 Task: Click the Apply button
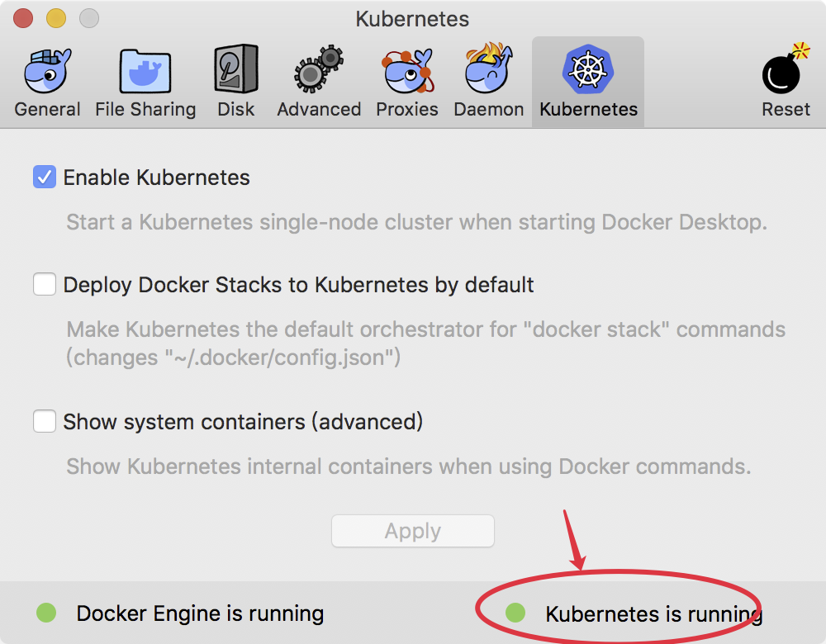coord(412,531)
